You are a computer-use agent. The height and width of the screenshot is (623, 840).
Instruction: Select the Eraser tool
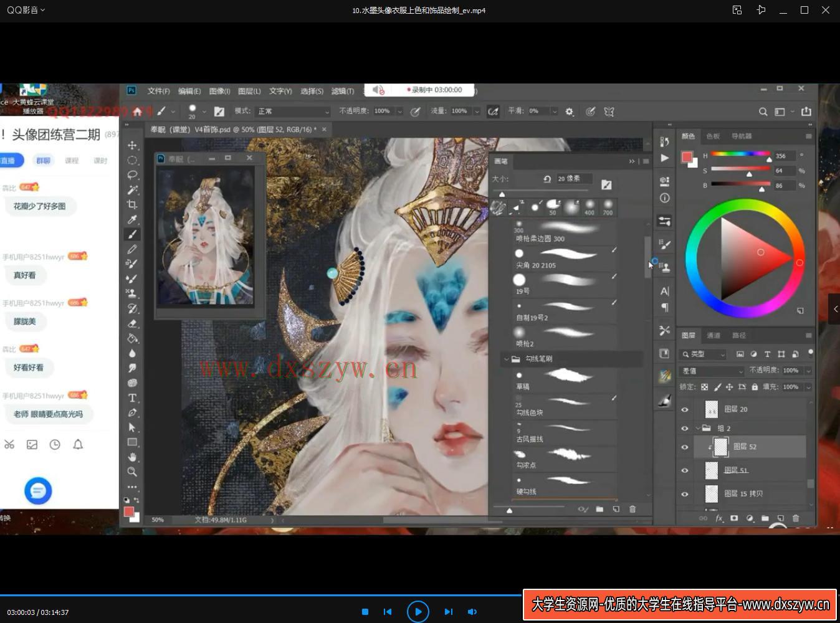click(x=132, y=323)
